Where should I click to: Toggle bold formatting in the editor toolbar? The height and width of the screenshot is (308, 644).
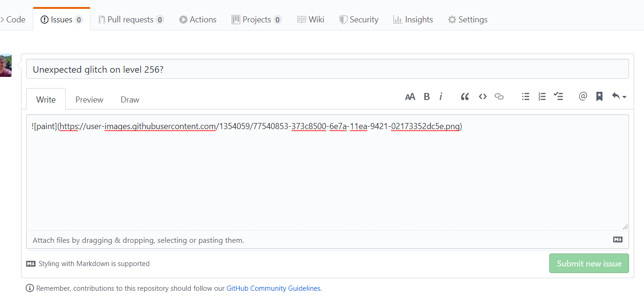(427, 97)
